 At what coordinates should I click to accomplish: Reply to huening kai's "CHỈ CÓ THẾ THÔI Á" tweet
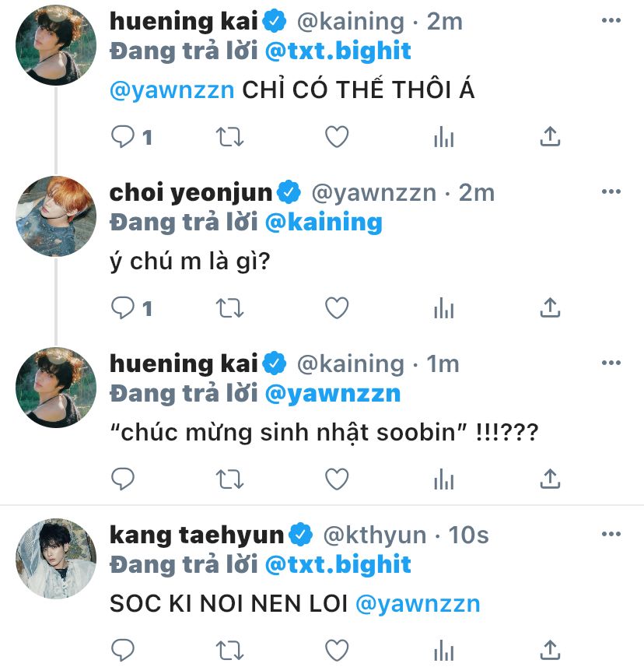pos(124,137)
